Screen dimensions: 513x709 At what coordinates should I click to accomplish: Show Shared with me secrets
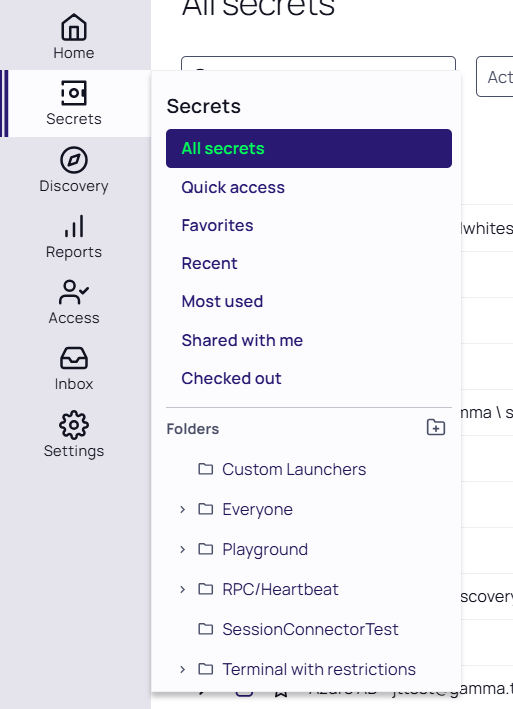[242, 340]
